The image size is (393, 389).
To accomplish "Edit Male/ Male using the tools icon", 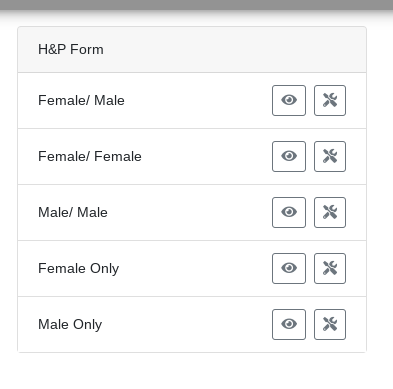I will (x=330, y=212).
